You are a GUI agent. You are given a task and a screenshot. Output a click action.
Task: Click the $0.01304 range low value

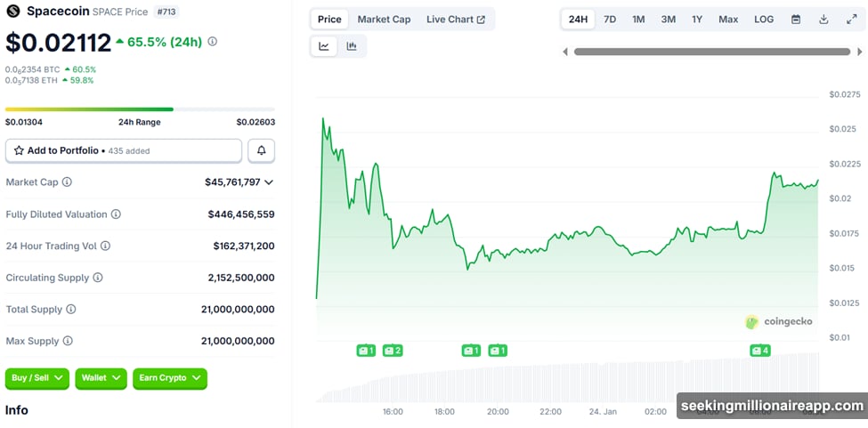coord(24,122)
